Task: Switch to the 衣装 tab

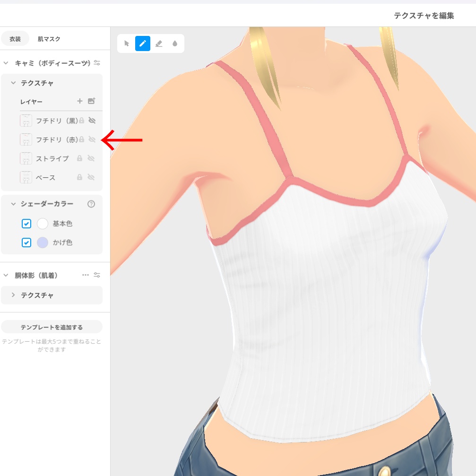Action: (x=15, y=39)
